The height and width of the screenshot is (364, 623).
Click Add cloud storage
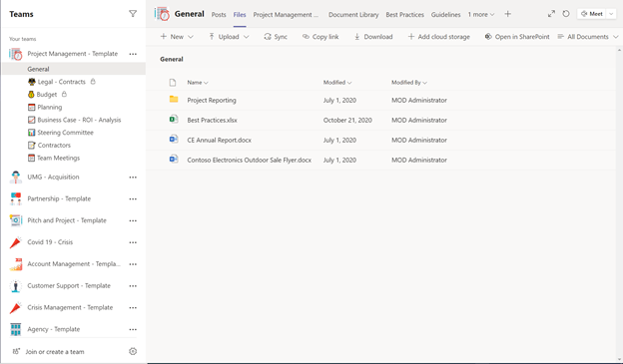438,37
